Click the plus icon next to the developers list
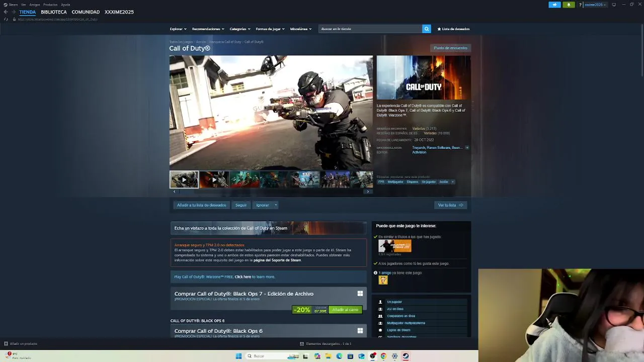Viewport: 644px width, 362px height. pyautogui.click(x=467, y=148)
